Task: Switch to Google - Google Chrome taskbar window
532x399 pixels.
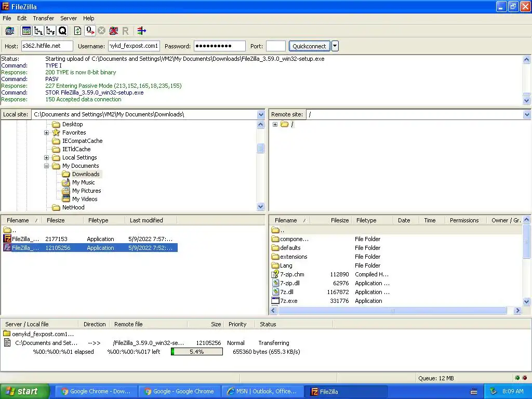Action: [x=179, y=392]
